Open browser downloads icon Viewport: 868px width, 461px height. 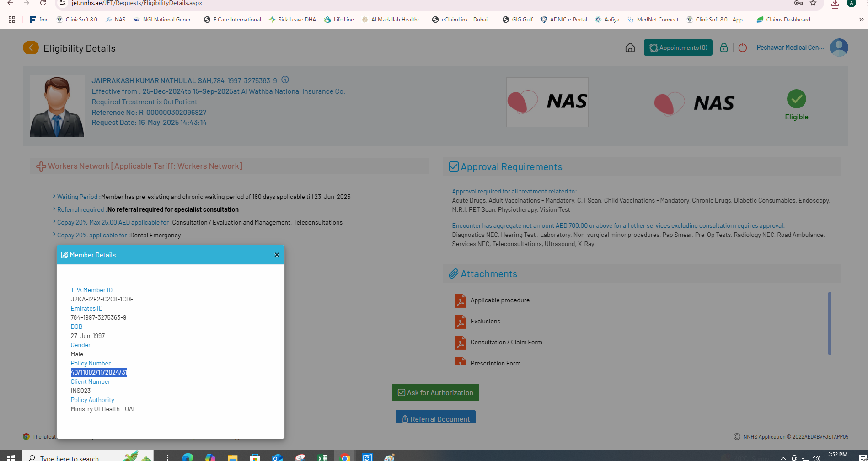[835, 4]
